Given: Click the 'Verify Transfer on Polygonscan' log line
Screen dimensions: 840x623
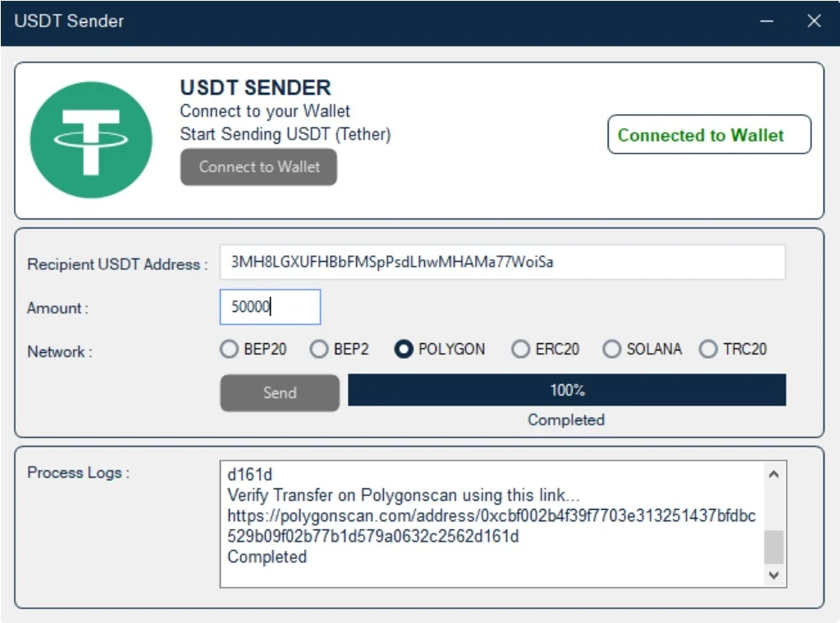Looking at the screenshot, I should click(x=404, y=495).
